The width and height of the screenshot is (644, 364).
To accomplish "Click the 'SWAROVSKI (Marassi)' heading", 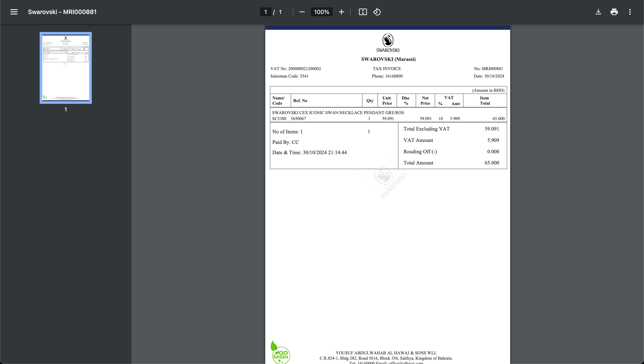I will pos(388,59).
